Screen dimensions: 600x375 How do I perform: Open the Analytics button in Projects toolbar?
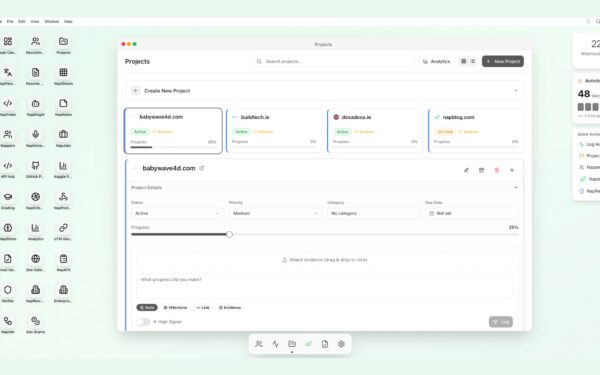pyautogui.click(x=437, y=61)
